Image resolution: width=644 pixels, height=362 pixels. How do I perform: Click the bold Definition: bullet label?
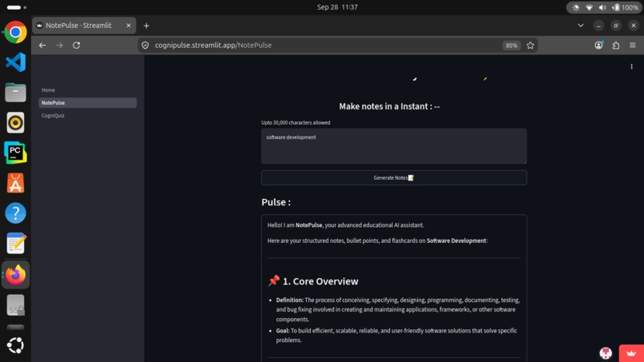pyautogui.click(x=289, y=300)
